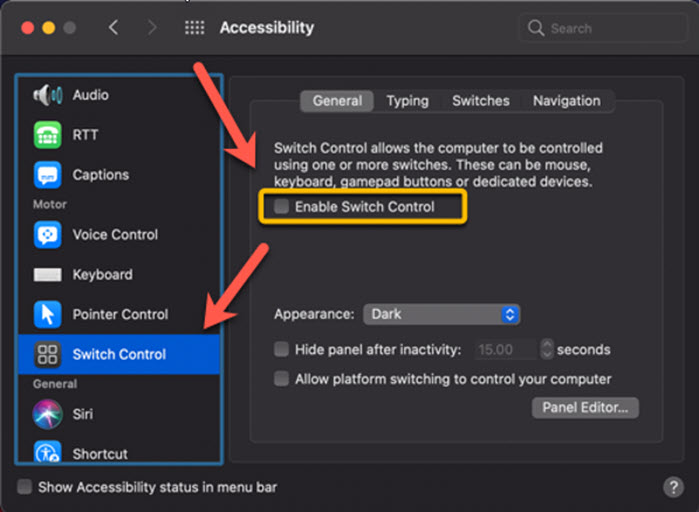Open the Siri icon in sidebar
Image resolution: width=699 pixels, height=512 pixels.
[x=47, y=414]
